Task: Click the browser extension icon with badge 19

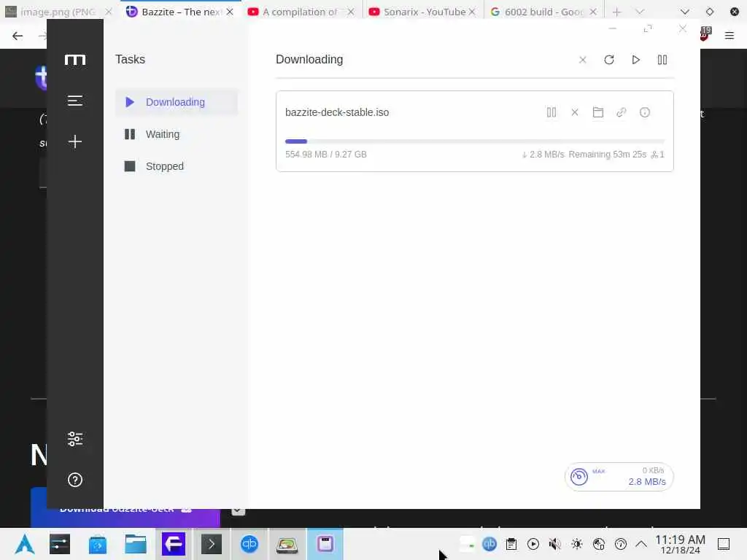Action: [705, 34]
